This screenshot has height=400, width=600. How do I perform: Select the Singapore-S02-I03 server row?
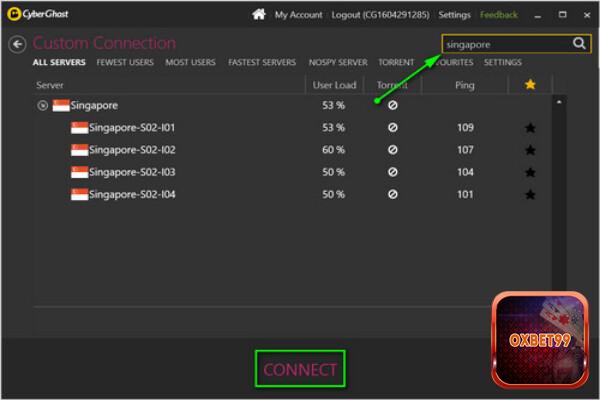292,172
